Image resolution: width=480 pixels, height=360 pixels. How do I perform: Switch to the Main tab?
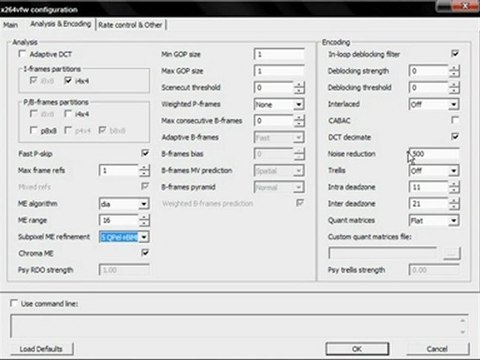(10, 25)
